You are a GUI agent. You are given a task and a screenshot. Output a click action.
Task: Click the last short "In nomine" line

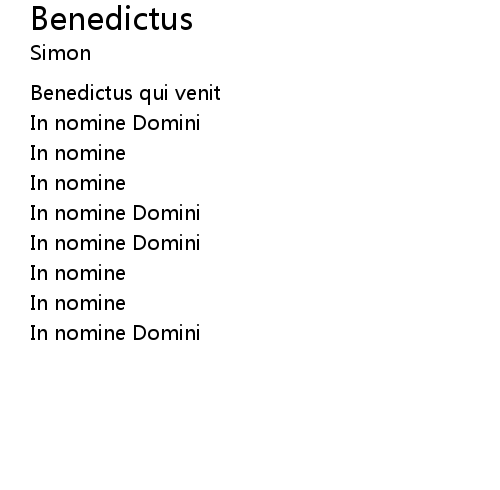(78, 303)
